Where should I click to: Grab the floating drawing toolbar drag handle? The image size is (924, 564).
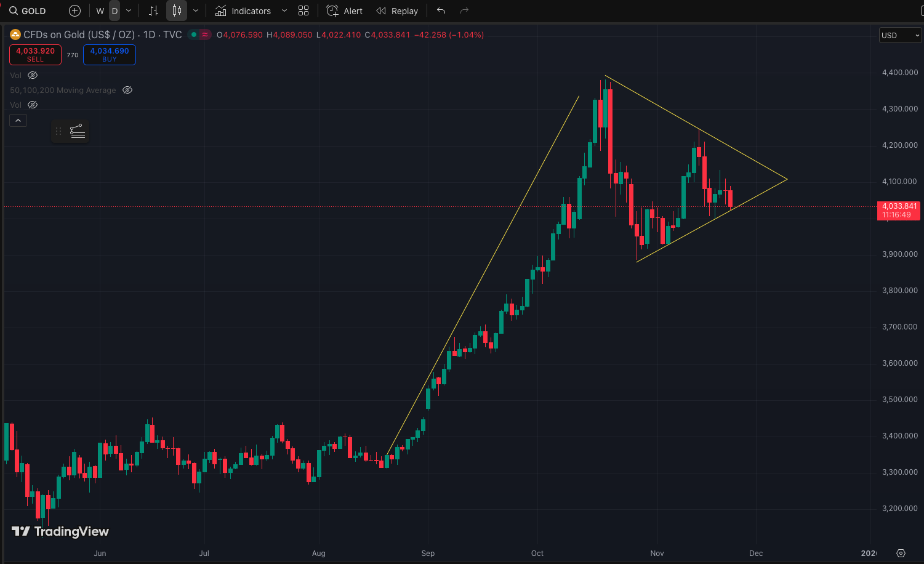(x=58, y=131)
